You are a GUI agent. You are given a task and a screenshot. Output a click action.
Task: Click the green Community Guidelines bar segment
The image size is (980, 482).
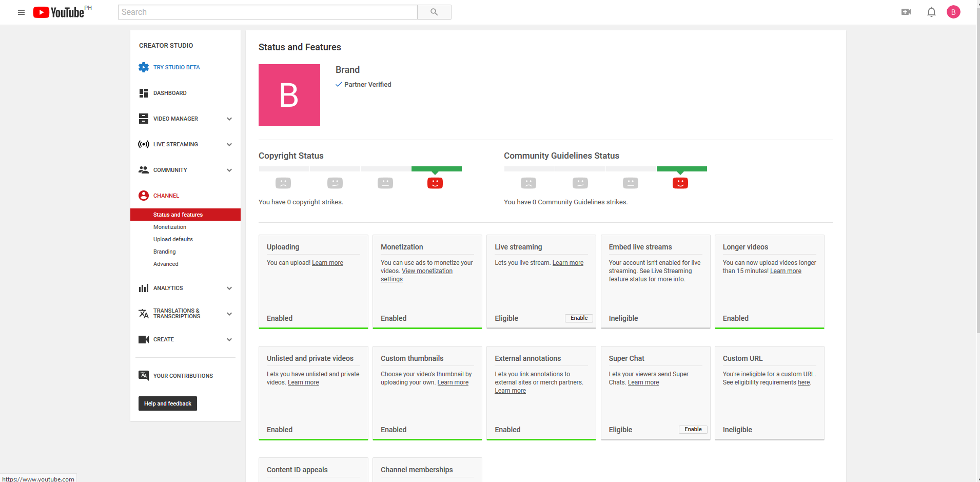click(682, 169)
